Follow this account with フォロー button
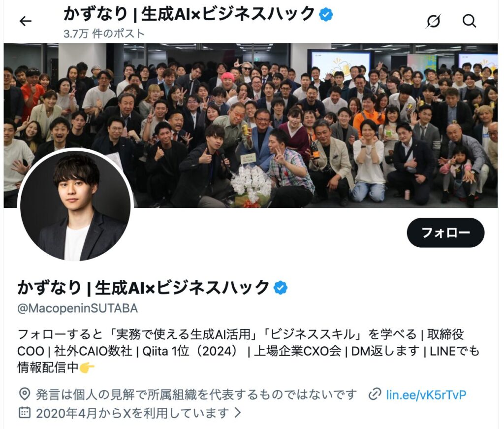 click(445, 232)
